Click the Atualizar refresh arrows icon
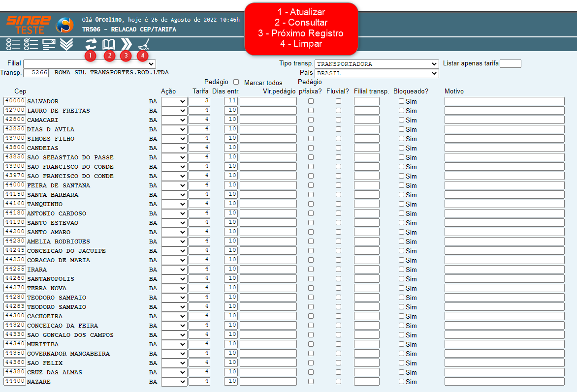Screen dimensions: 577x392 coord(91,44)
